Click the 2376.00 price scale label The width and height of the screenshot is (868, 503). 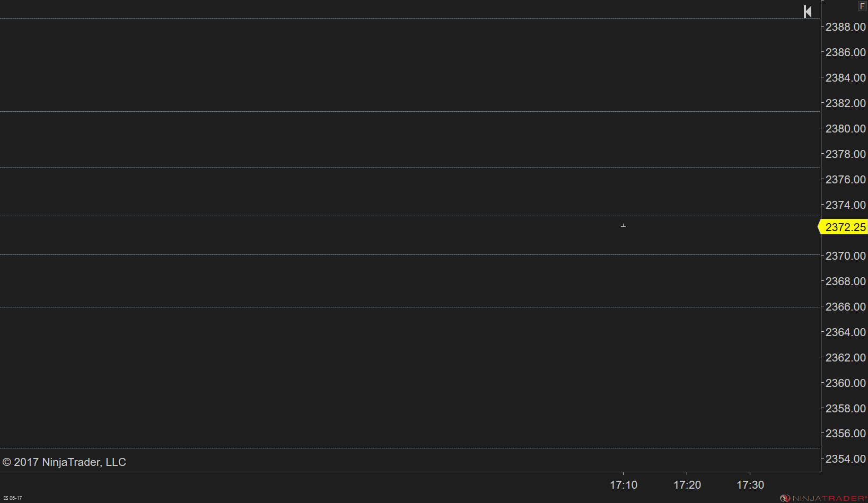pos(845,180)
